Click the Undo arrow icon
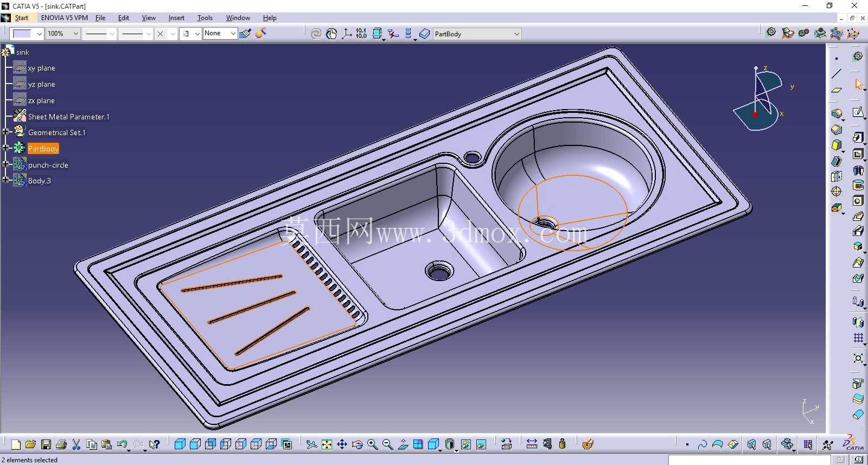The image size is (868, 465). [x=122, y=445]
